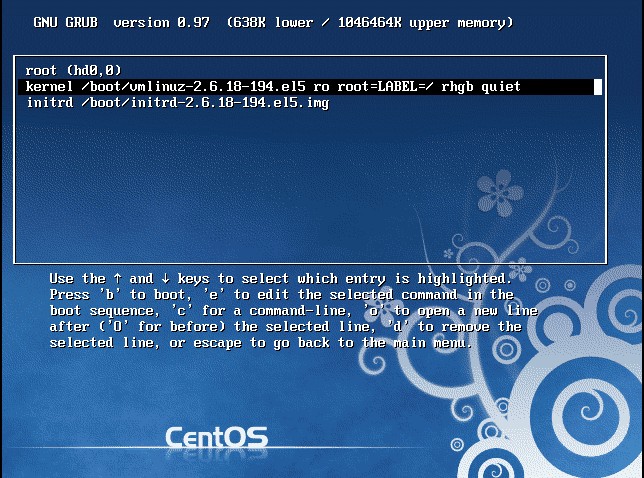This screenshot has height=478, width=644.
Task: Click the 'ro' option in kernel line
Action: (x=321, y=87)
